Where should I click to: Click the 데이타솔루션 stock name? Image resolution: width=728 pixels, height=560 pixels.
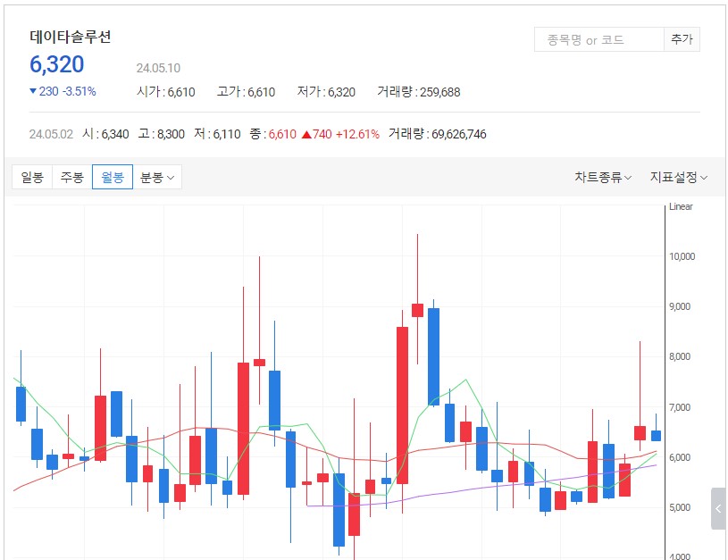71,37
